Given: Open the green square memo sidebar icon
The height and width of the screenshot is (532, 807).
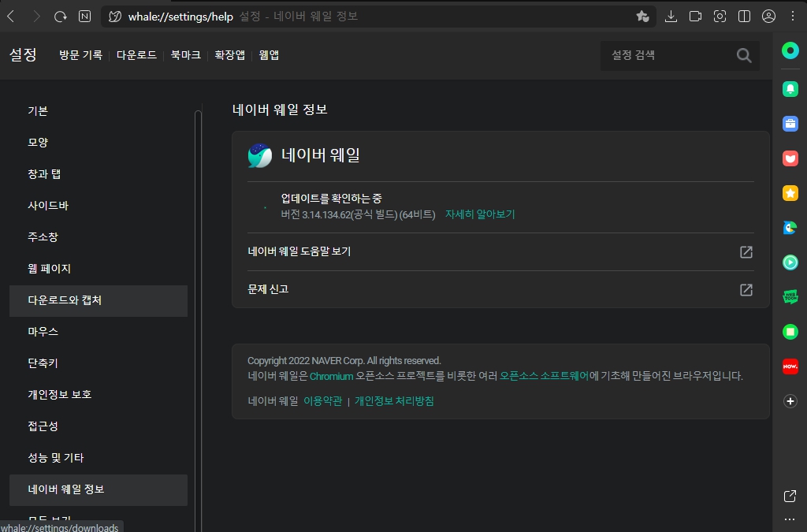Looking at the screenshot, I should pos(790,332).
